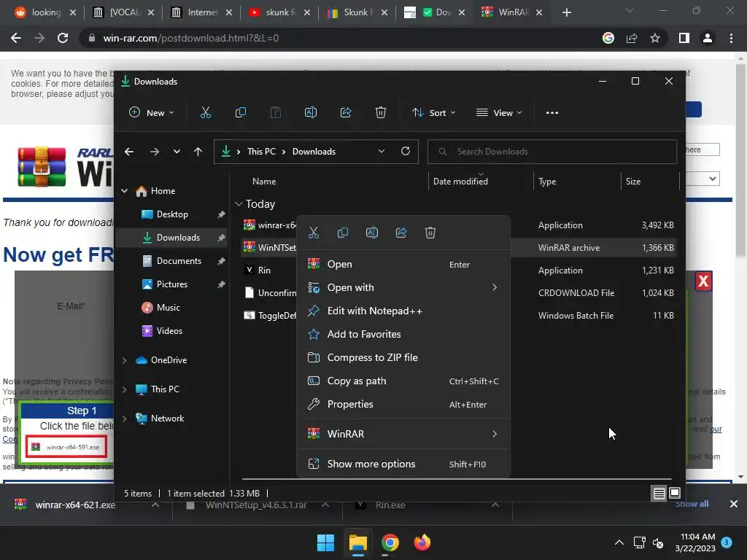Refresh the Downloads folder view
This screenshot has height=560, width=747.
point(406,151)
